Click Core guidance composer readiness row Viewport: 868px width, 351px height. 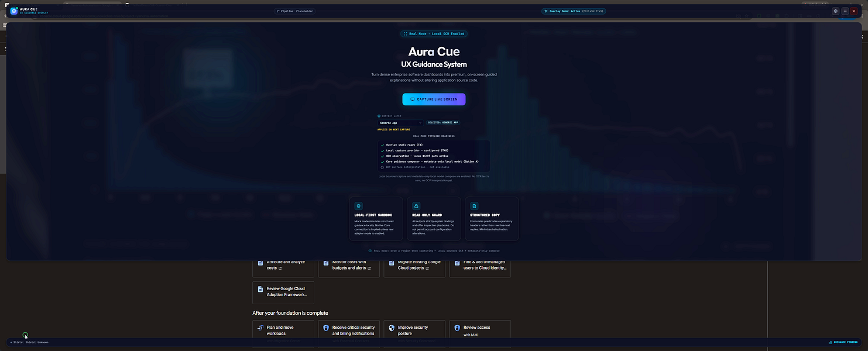coord(430,161)
